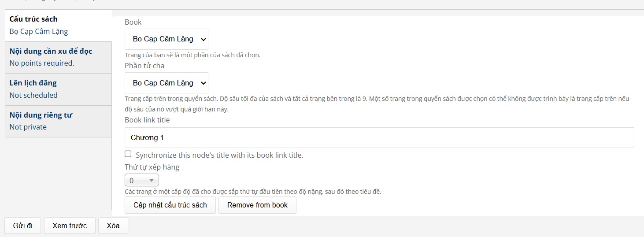Expand the Thứ tự xếp hàng weight dropdown
The image size is (644, 237).
pyautogui.click(x=142, y=180)
